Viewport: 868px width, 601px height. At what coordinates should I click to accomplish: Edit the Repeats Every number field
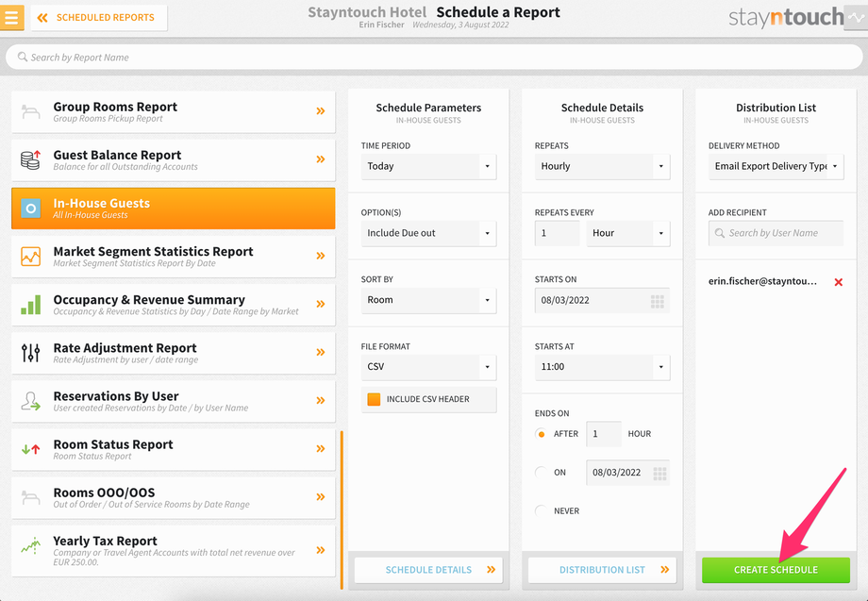coord(557,233)
